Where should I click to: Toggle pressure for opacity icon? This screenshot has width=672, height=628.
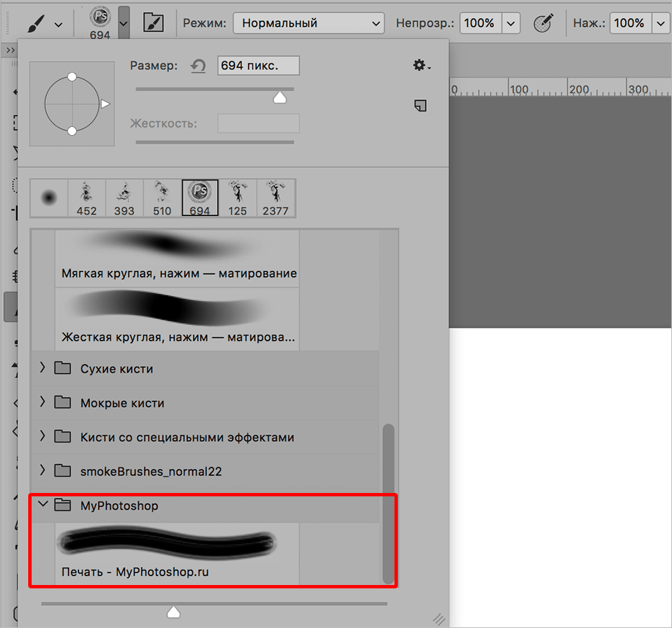tap(542, 24)
